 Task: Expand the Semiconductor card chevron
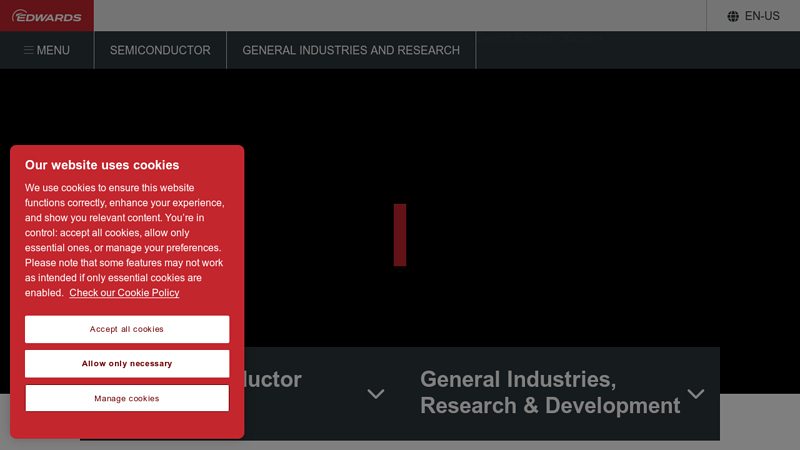click(376, 393)
